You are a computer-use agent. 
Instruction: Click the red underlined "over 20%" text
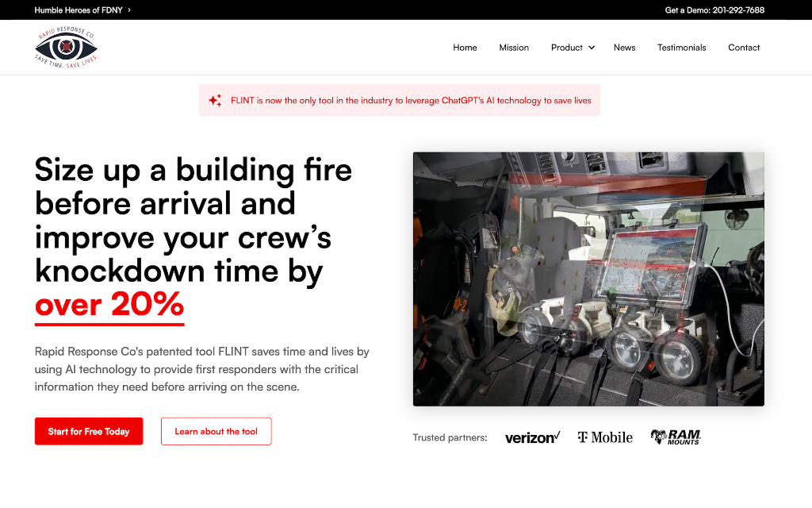(109, 304)
